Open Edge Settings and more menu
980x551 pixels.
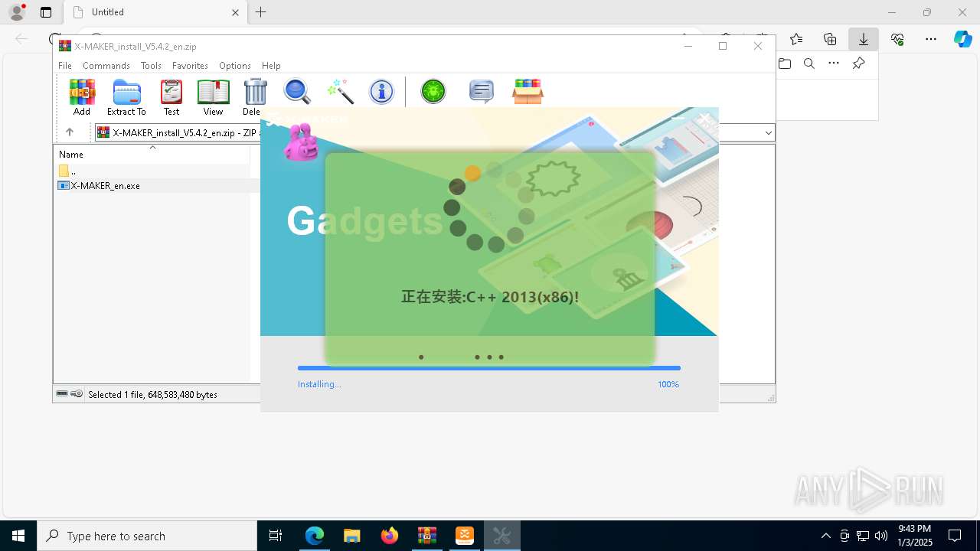931,39
